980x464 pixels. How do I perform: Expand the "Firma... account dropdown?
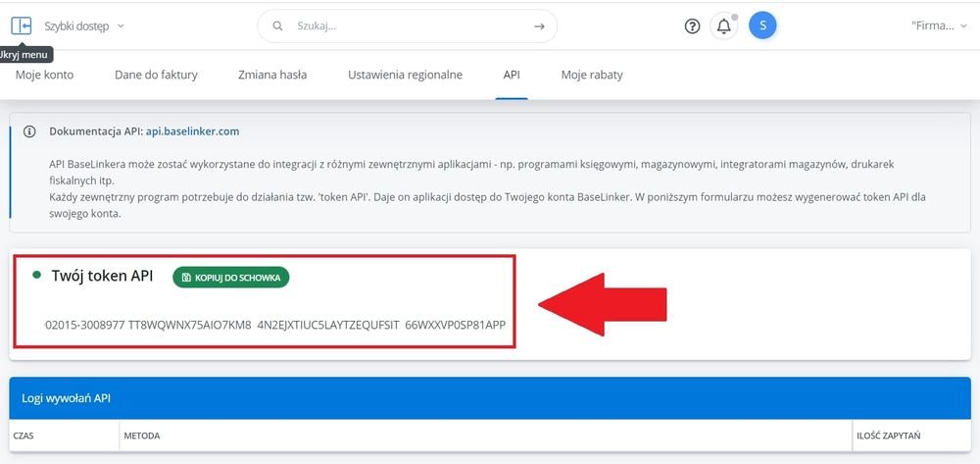(940, 26)
